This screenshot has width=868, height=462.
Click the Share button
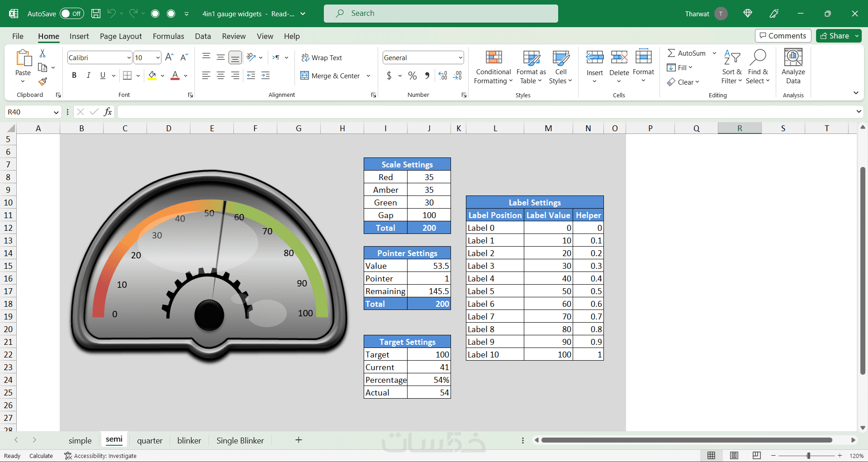(835, 36)
